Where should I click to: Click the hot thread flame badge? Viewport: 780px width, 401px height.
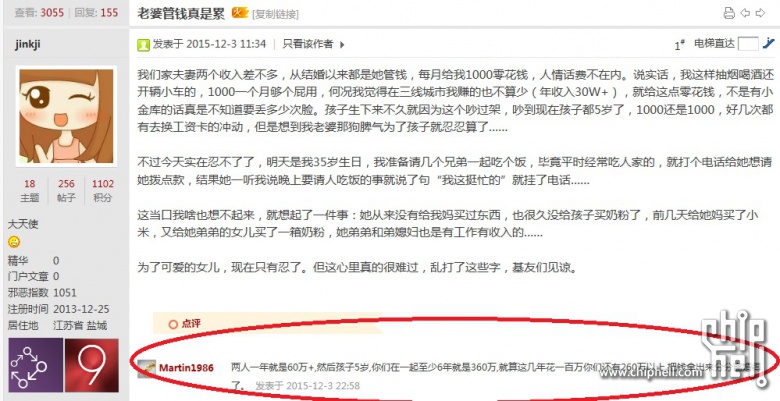pos(240,12)
